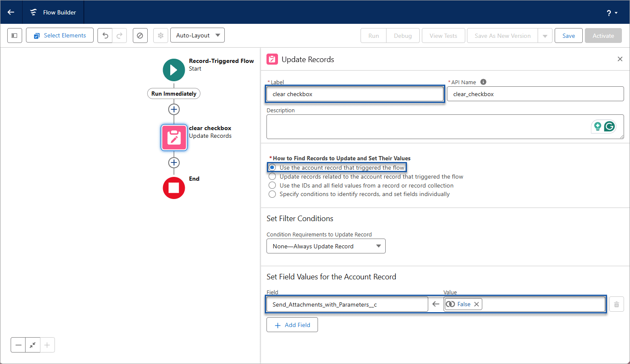The width and height of the screenshot is (630, 364).
Task: Click the lightbulb icon in Description
Action: click(x=598, y=126)
